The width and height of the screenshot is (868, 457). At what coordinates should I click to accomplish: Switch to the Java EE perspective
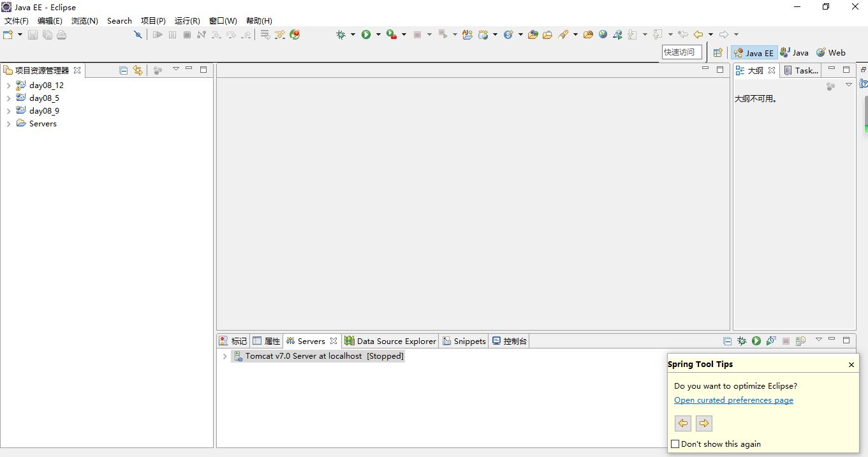click(x=754, y=53)
